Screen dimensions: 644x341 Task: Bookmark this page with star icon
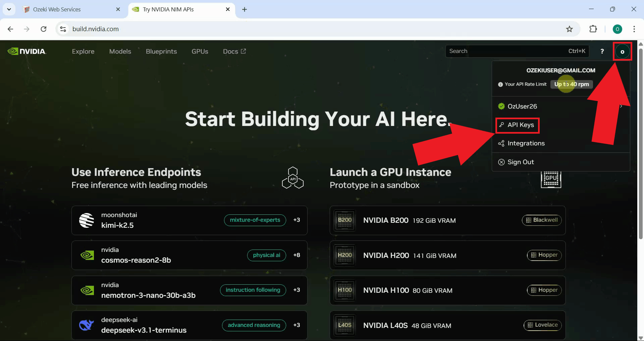click(569, 29)
